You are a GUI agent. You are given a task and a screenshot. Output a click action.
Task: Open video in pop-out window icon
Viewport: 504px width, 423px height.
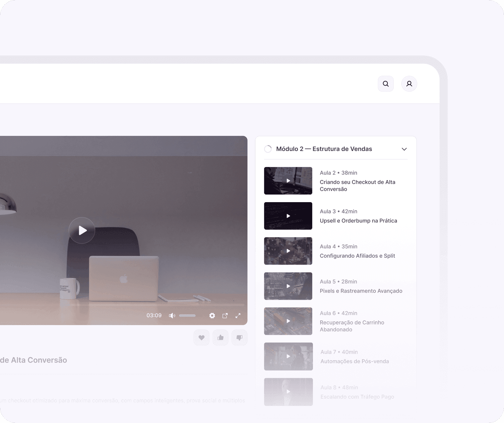point(225,316)
